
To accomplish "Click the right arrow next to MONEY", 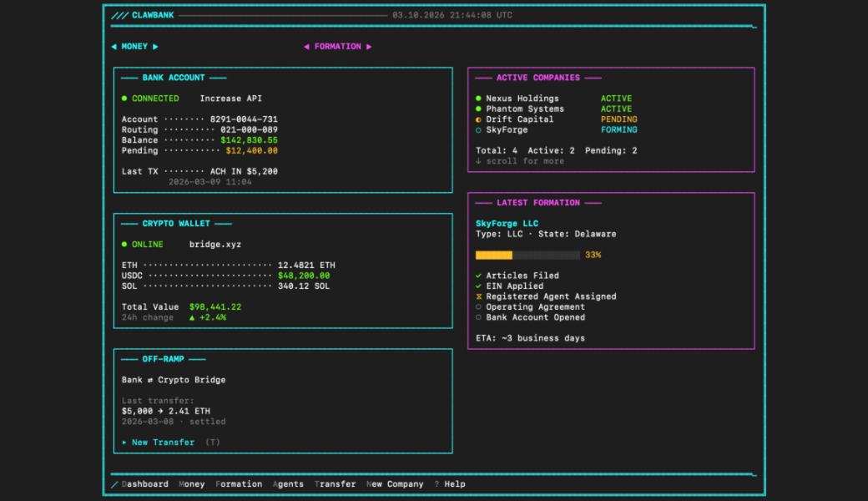I will [154, 46].
